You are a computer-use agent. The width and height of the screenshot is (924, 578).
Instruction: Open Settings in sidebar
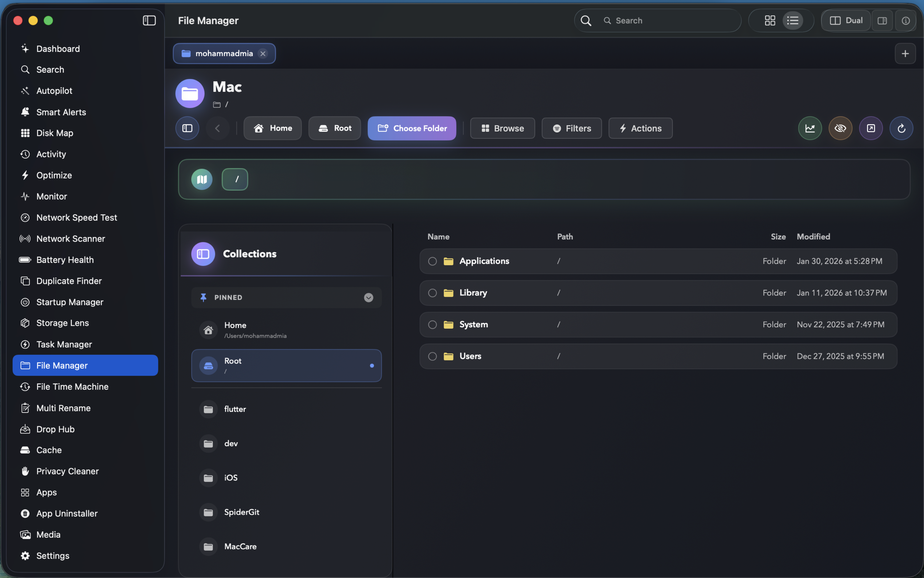(85, 556)
